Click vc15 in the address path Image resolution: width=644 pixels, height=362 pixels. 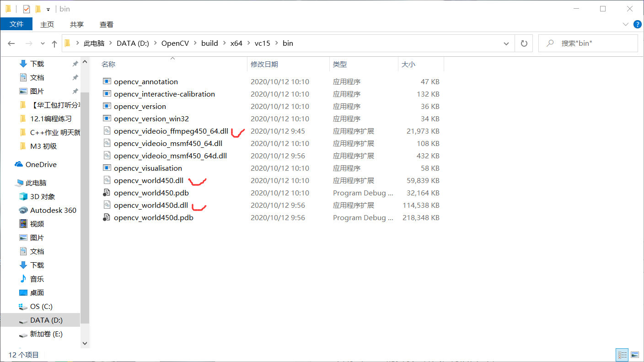[263, 43]
